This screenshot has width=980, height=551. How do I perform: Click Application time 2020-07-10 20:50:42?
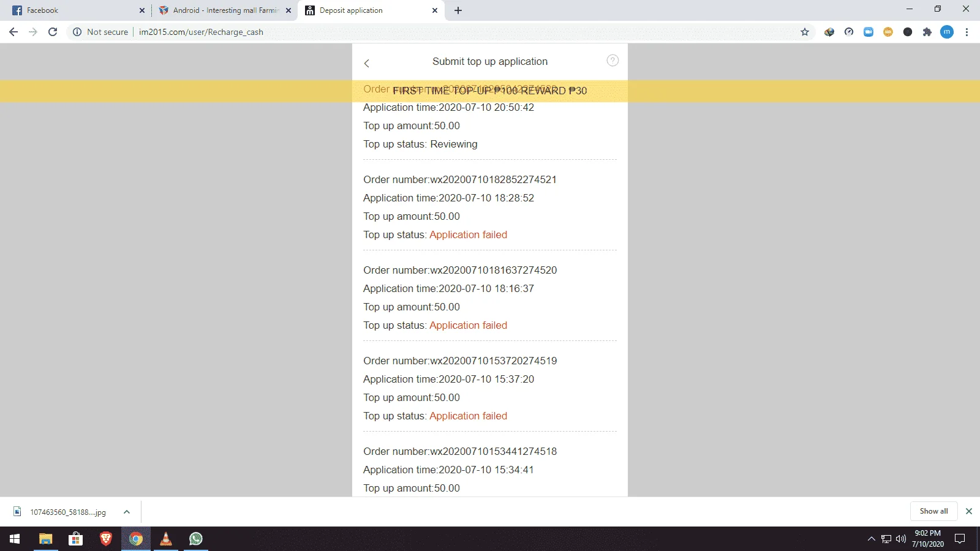pos(448,107)
